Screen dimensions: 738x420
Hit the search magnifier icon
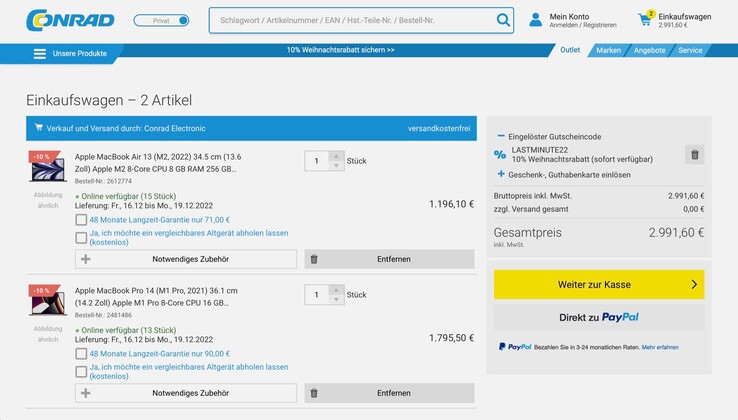pos(503,20)
